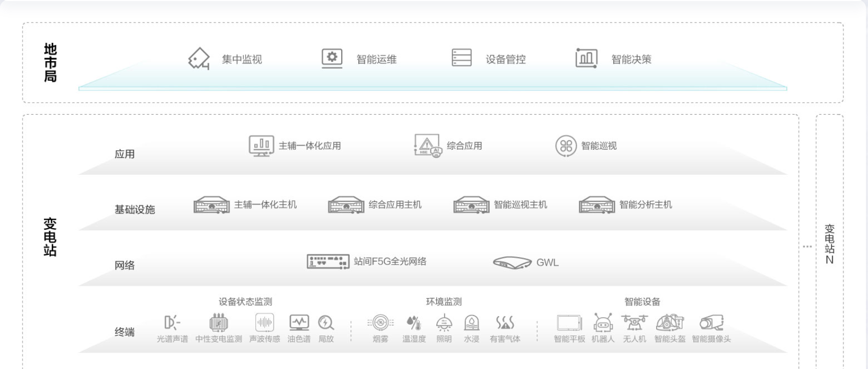Select the 变电站 N side panel
The width and height of the screenshot is (868, 369).
pos(829,243)
